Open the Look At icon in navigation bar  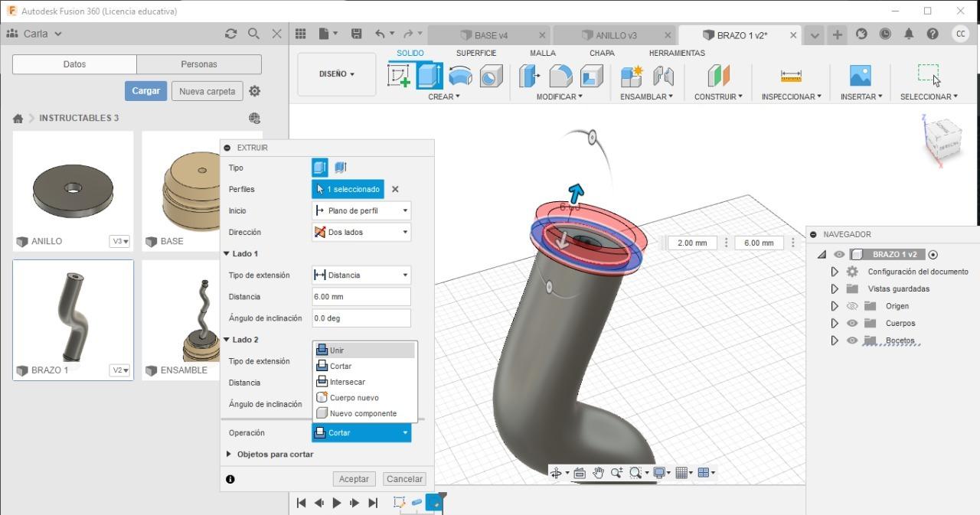click(x=580, y=473)
